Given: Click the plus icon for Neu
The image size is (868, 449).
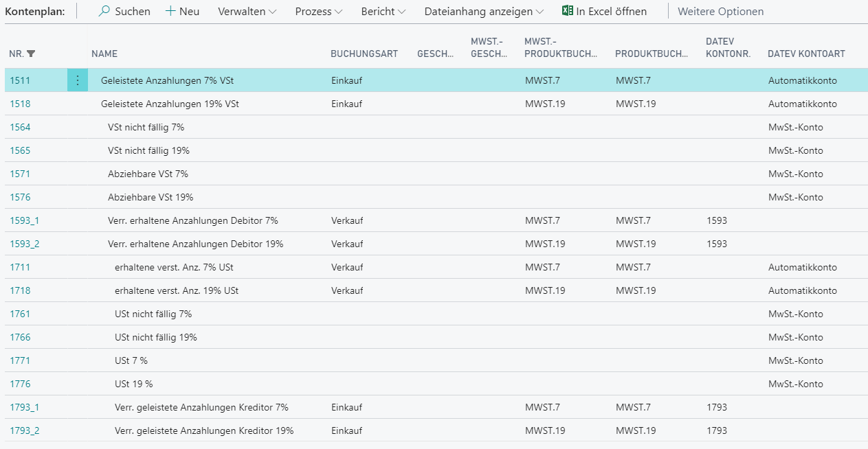Looking at the screenshot, I should click(170, 11).
